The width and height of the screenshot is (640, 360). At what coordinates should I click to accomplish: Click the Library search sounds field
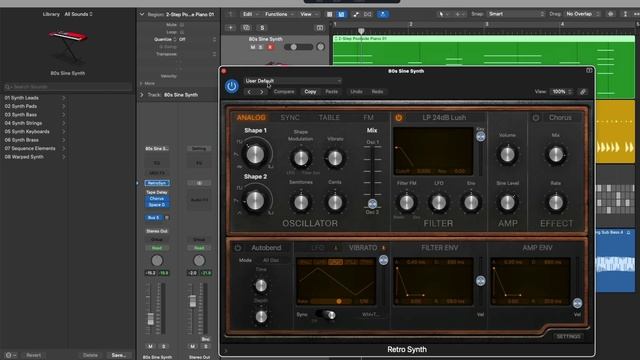[x=67, y=87]
